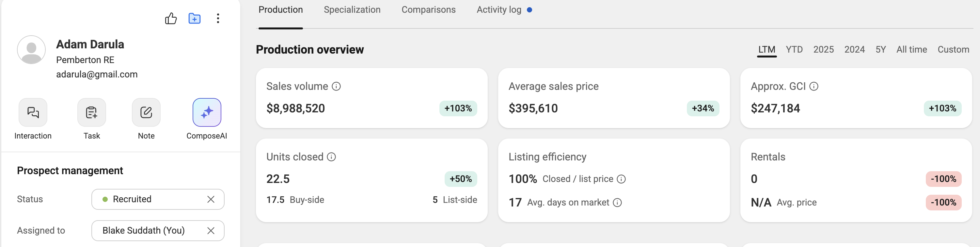Open the Assigned to dropdown field
980x247 pixels.
pyautogui.click(x=158, y=231)
